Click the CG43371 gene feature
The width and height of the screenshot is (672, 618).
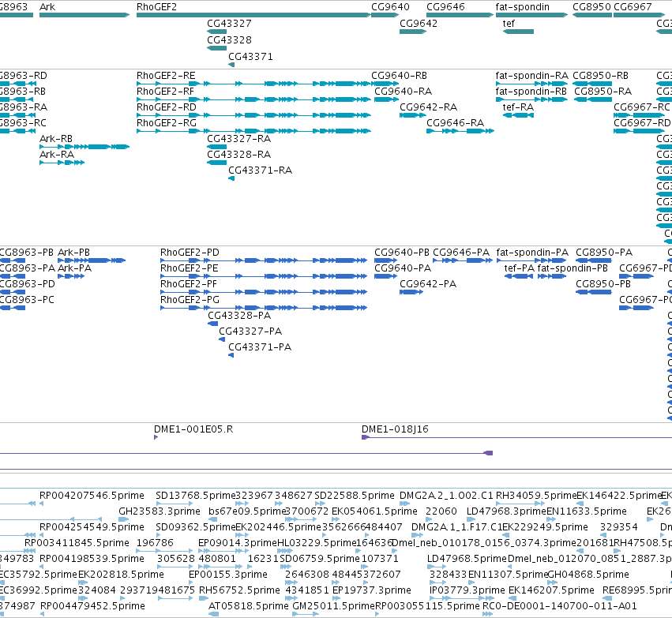click(x=231, y=65)
